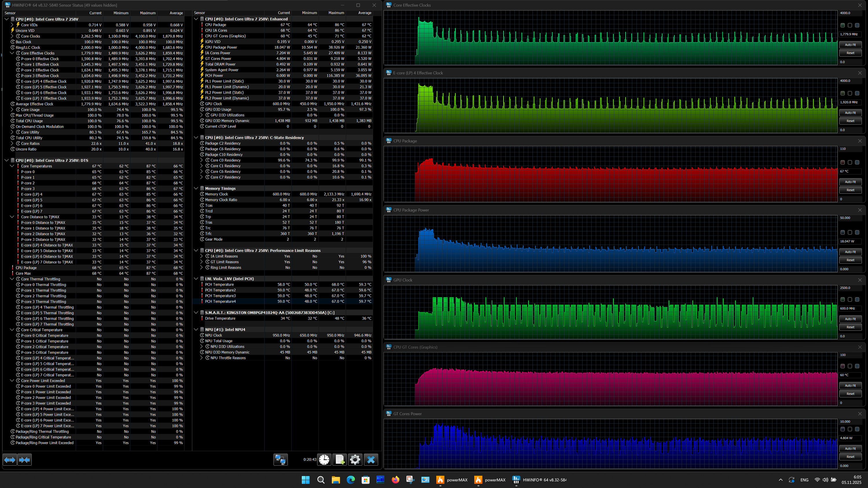This screenshot has width=868, height=488.
Task: Open sensor settings gear icon
Action: 355,460
